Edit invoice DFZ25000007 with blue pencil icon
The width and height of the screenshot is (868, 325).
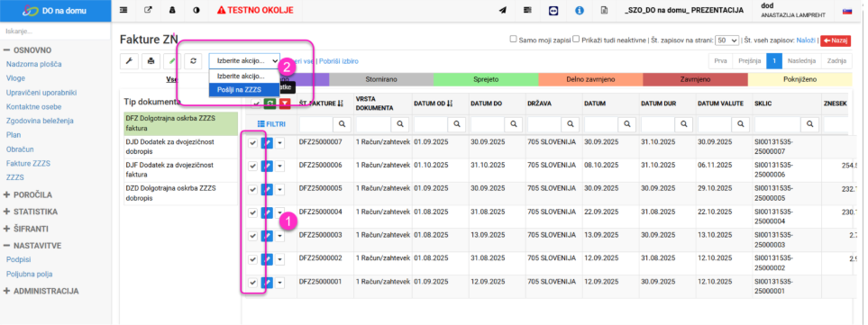tap(267, 143)
